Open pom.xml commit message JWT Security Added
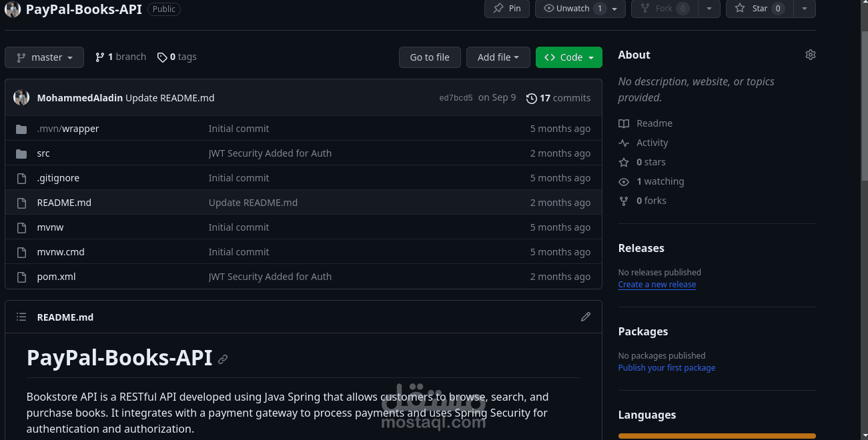The image size is (868, 440). [270, 277]
